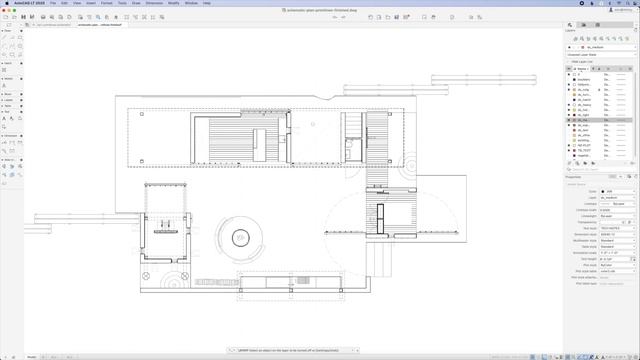Select the Polyline tool in Draw palette

(12, 38)
